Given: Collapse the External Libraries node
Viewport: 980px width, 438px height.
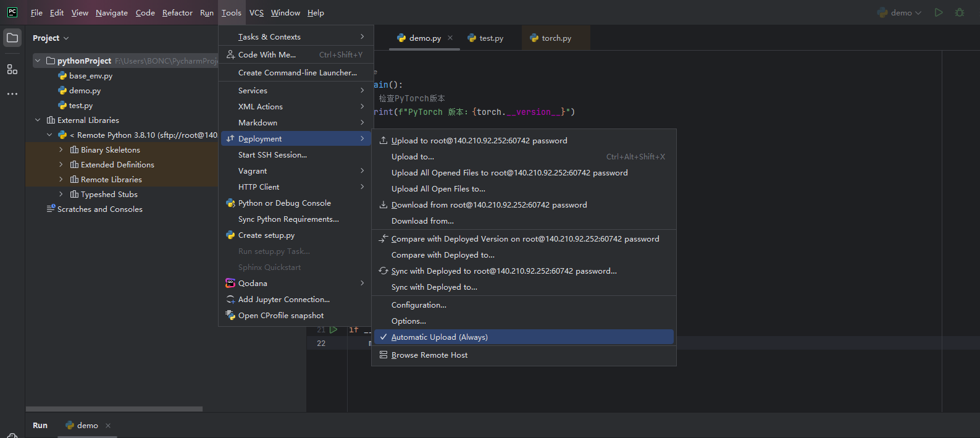Looking at the screenshot, I should click(x=38, y=120).
